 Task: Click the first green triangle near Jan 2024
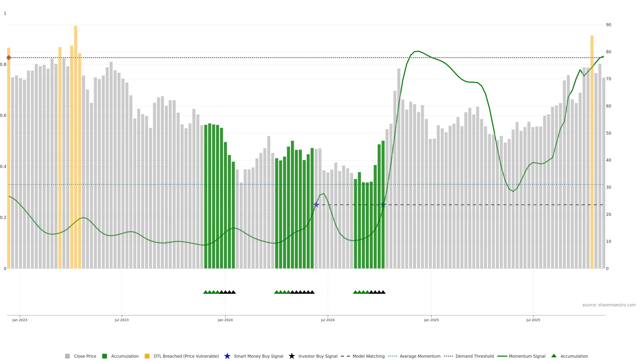[205, 292]
